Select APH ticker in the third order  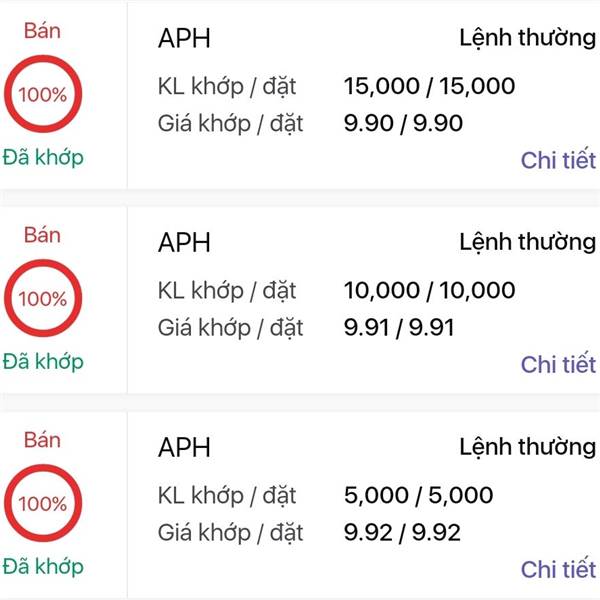[184, 447]
